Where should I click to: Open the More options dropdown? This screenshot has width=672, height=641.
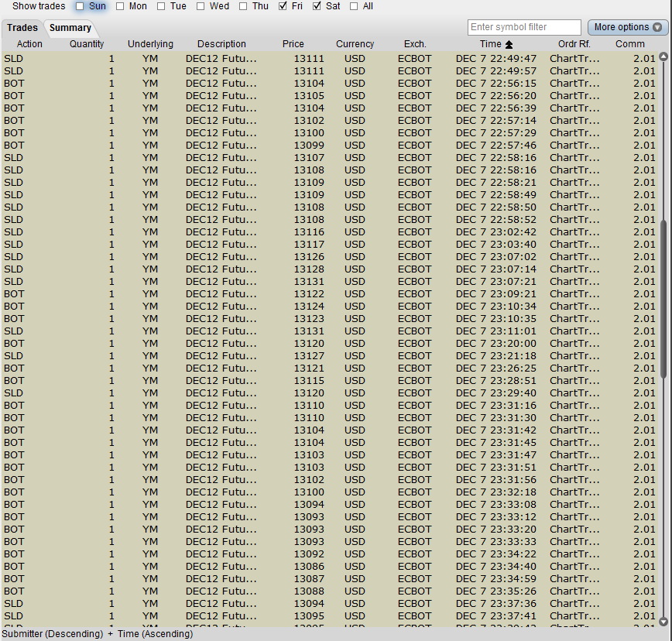click(628, 27)
